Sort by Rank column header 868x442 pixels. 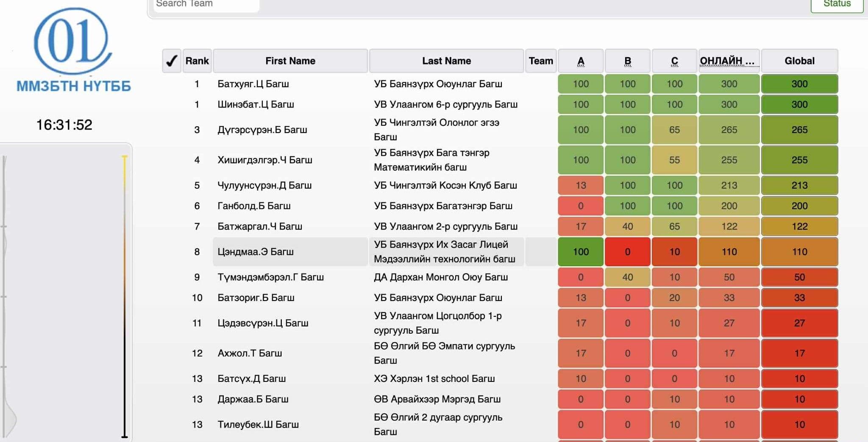tap(197, 61)
